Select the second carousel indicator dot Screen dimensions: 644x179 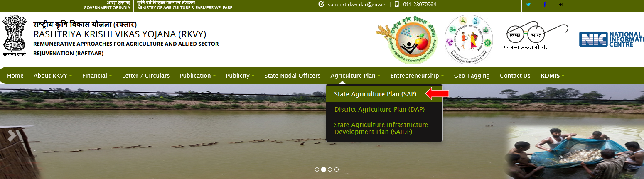324,169
